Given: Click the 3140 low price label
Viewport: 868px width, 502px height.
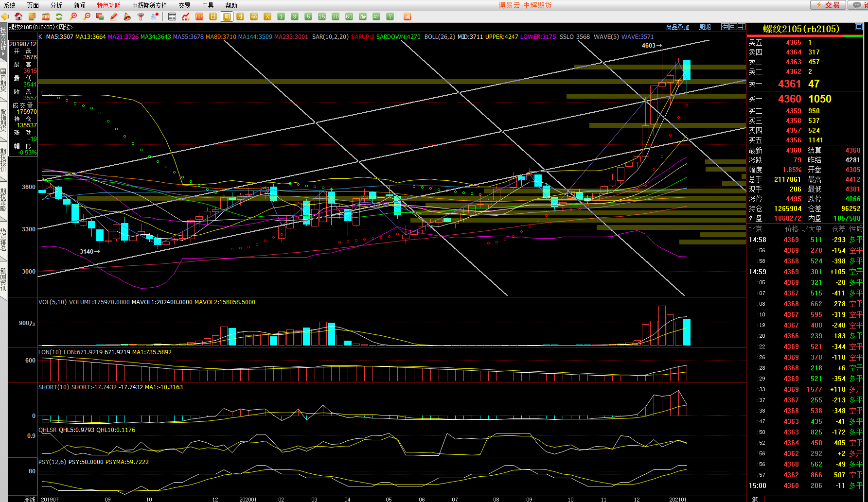Looking at the screenshot, I should [x=87, y=251].
